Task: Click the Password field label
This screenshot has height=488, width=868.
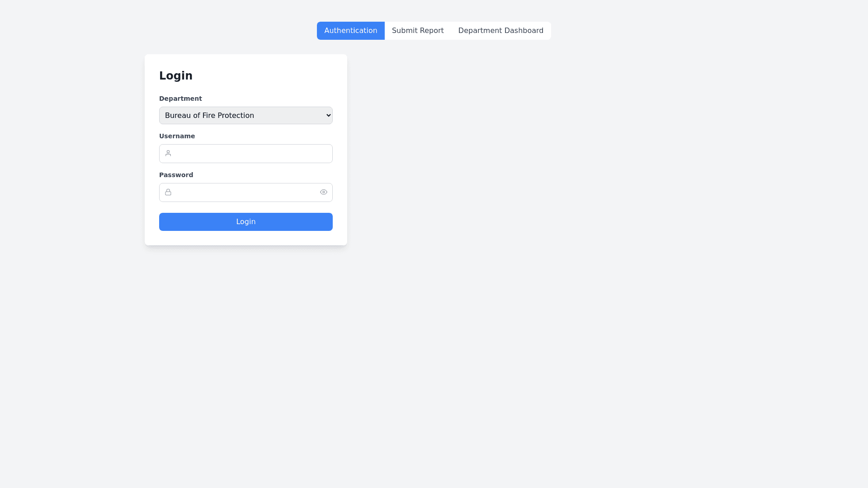Action: (176, 175)
